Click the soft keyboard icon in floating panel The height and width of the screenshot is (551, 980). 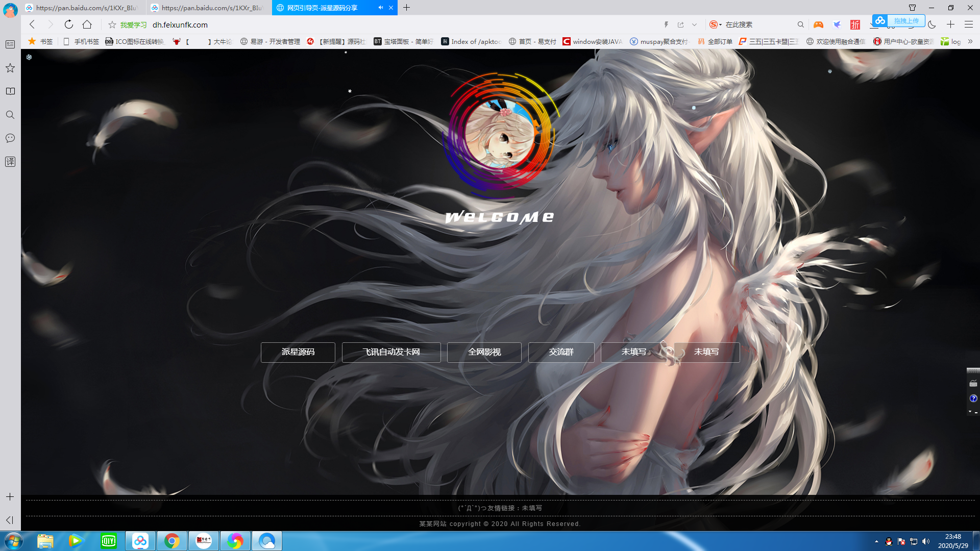click(973, 384)
